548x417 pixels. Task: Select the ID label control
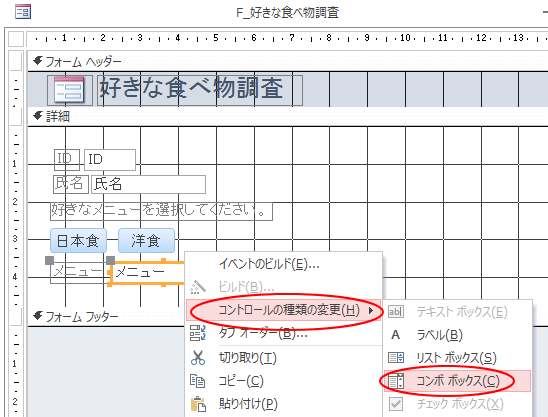coord(67,159)
